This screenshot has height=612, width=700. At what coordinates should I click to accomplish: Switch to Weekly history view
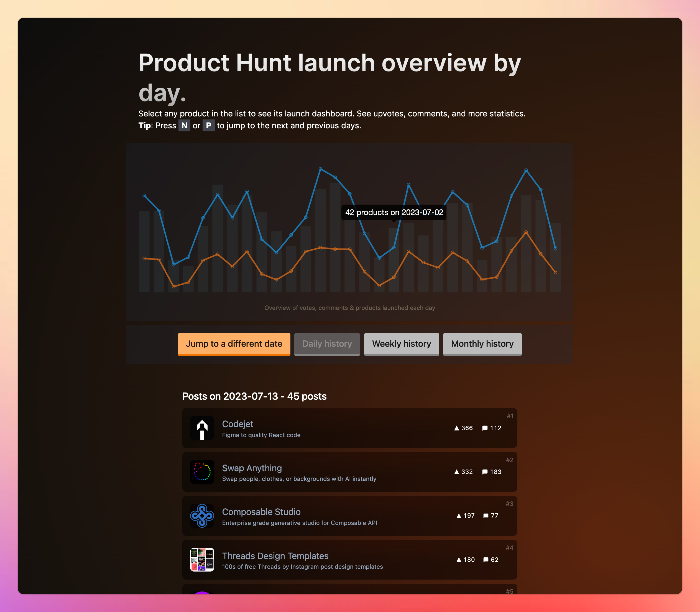pos(402,344)
